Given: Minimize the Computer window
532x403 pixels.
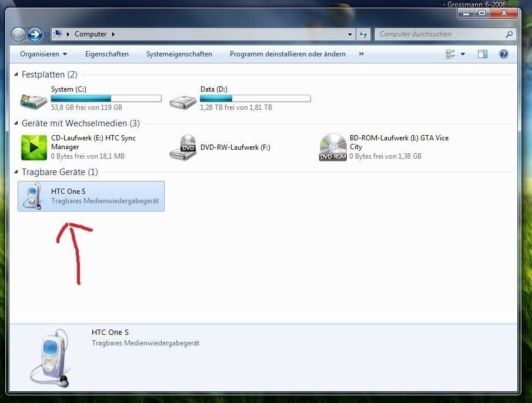Looking at the screenshot, I should coord(466,14).
